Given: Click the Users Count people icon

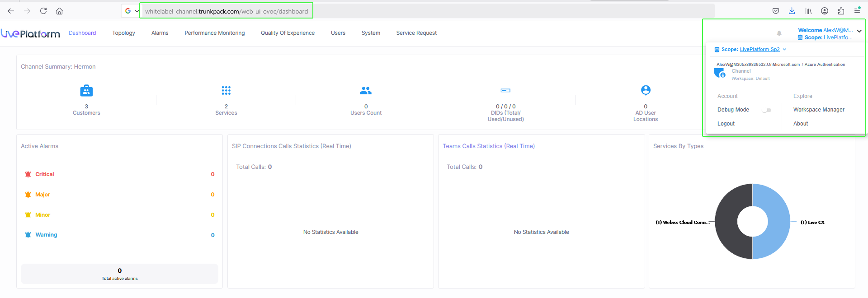Looking at the screenshot, I should [366, 91].
